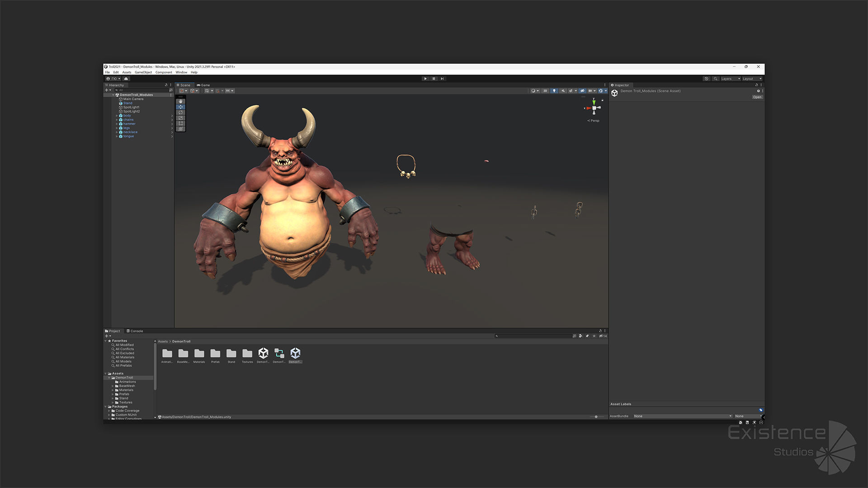Viewport: 868px width, 488px height.
Task: Open the draw mode shading dropdown
Action: (x=535, y=91)
